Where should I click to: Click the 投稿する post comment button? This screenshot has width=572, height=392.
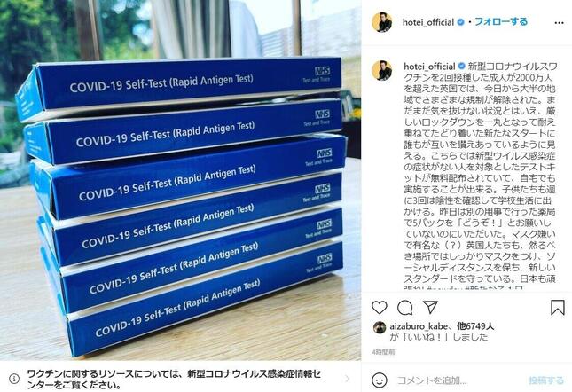click(x=546, y=380)
